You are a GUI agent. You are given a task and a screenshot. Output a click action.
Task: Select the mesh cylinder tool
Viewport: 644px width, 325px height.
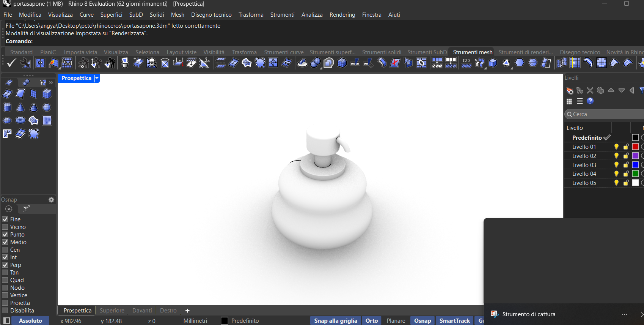click(x=7, y=107)
